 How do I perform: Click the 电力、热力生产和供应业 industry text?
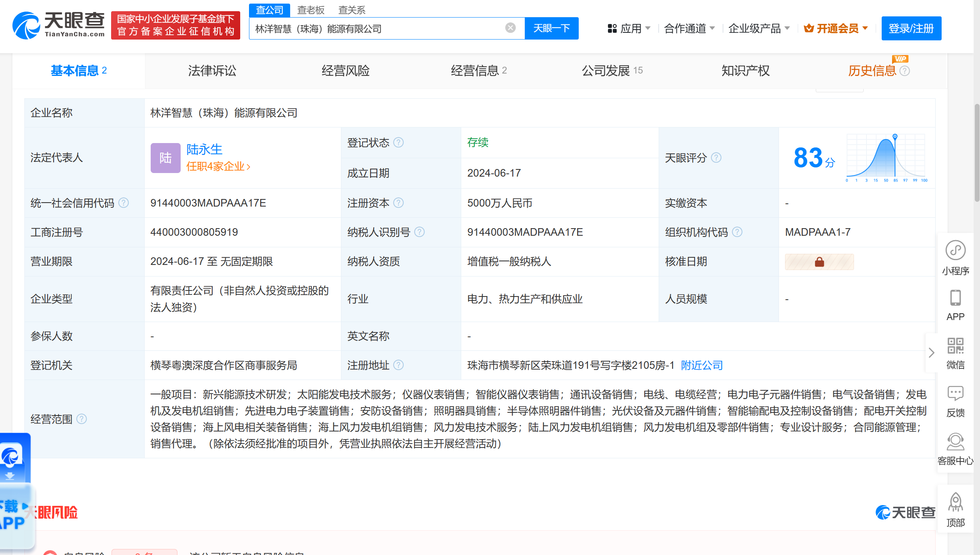[525, 299]
